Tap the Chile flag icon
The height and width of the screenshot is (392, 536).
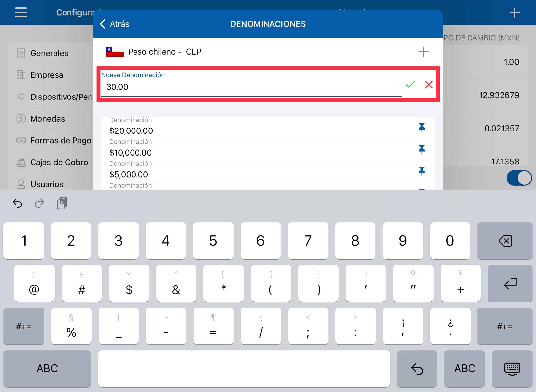(x=115, y=52)
